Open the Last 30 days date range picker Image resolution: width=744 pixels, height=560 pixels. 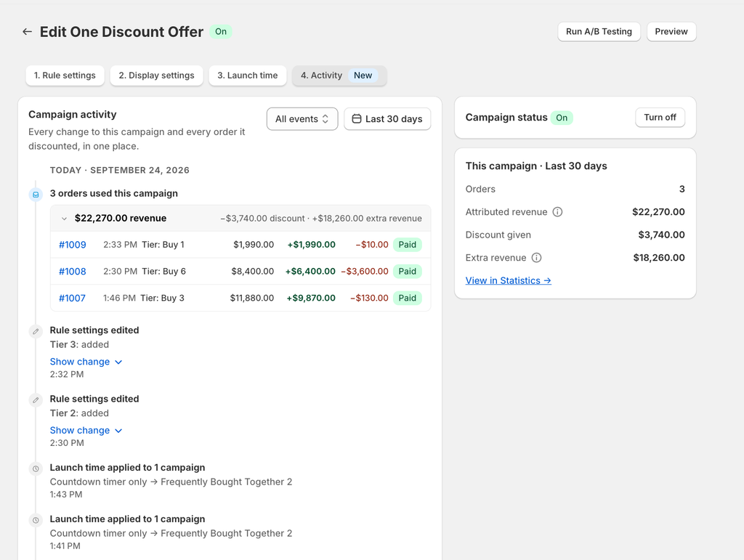point(387,118)
